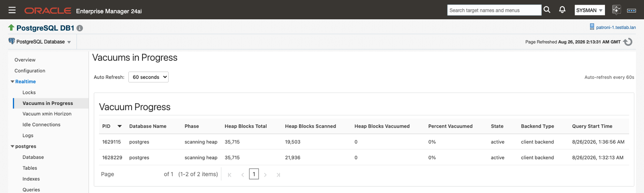The height and width of the screenshot is (193, 644).
Task: Sort by Heap Blocks Scanned column
Action: [x=310, y=126]
